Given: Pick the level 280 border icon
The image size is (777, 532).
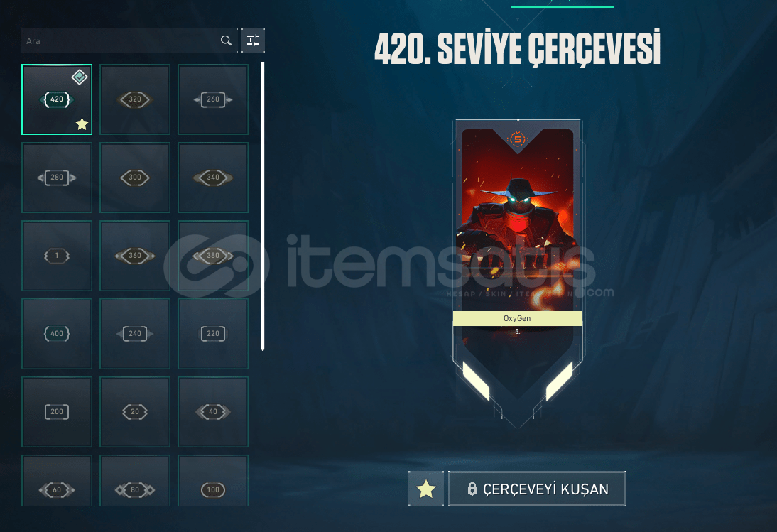Looking at the screenshot, I should pos(57,178).
